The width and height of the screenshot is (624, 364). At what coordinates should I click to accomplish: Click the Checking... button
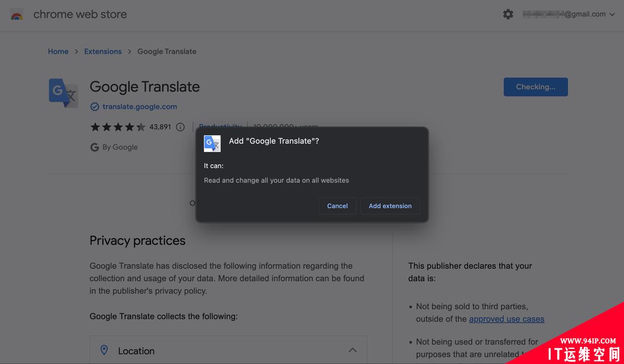tap(536, 87)
